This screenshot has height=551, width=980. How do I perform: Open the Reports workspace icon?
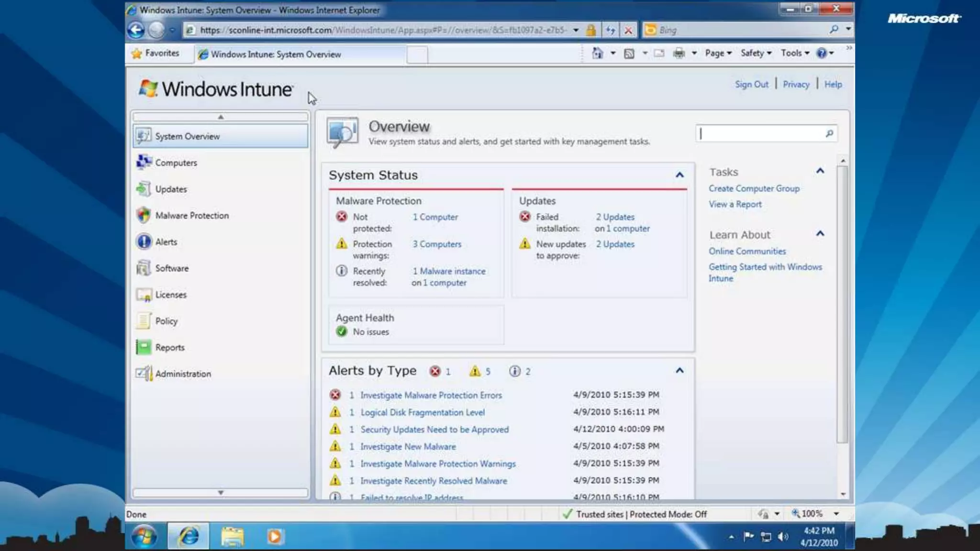coord(144,347)
